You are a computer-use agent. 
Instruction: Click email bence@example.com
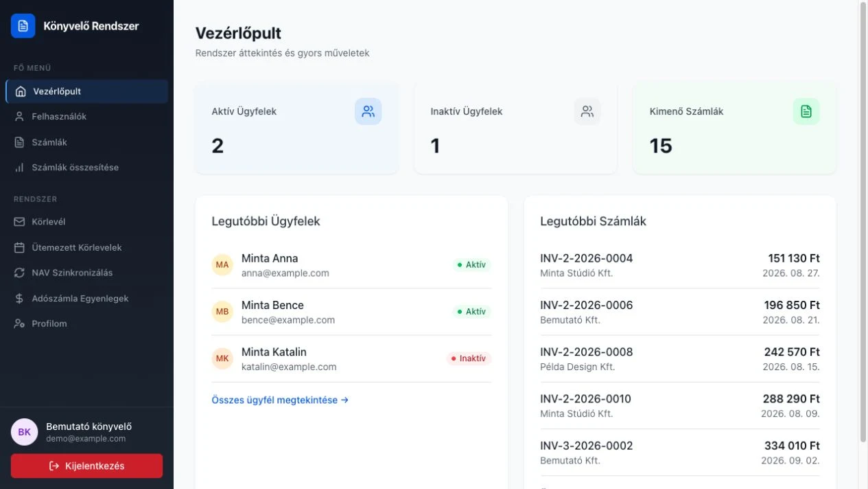pos(288,319)
